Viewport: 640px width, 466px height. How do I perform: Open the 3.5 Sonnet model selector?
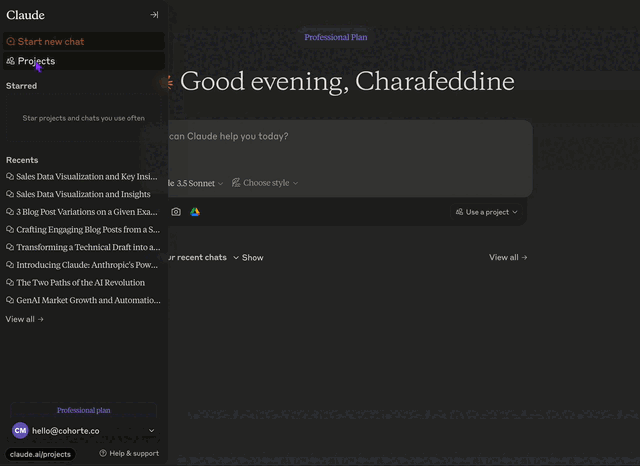click(196, 183)
